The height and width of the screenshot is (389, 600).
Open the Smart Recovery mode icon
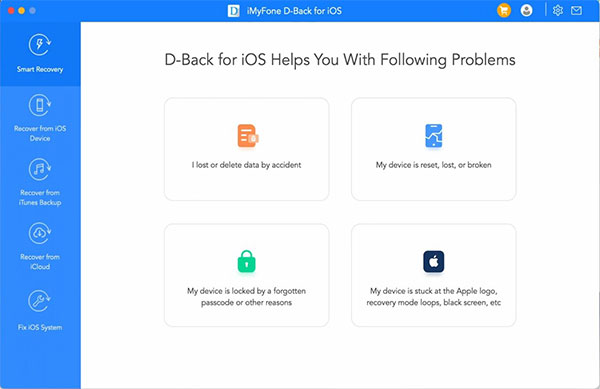[x=40, y=45]
